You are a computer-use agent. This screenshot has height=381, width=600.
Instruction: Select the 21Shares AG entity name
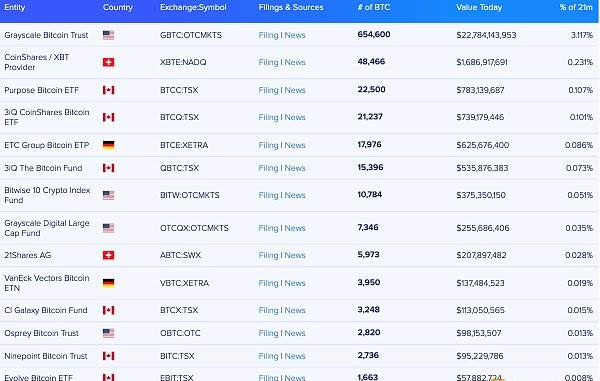coord(28,255)
